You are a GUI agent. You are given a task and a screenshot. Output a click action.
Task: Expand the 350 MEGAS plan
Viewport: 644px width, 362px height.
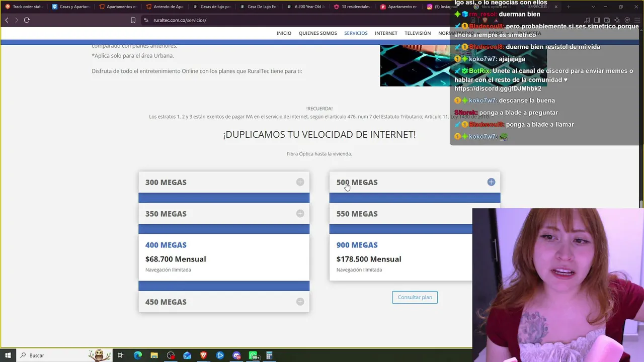[224, 214]
